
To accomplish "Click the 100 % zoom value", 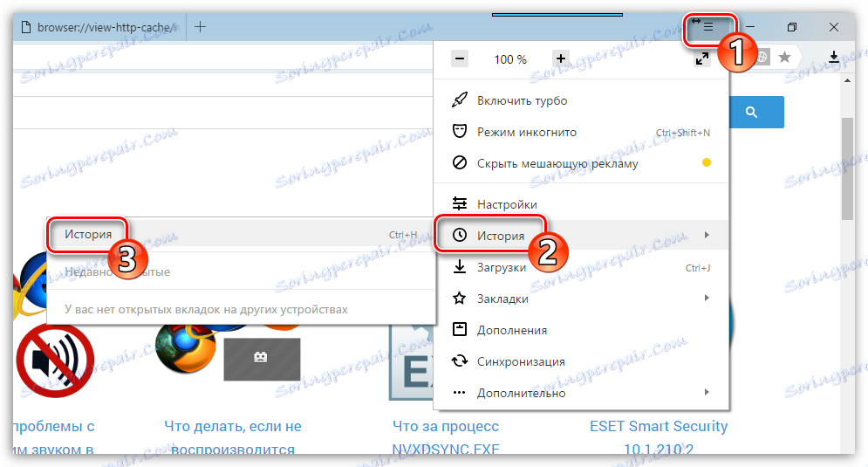I will click(x=510, y=59).
